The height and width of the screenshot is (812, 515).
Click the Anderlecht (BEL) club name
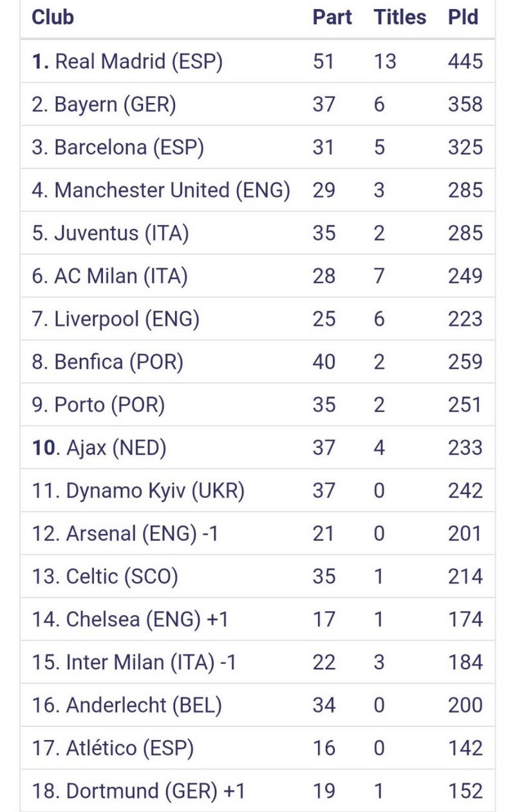[x=144, y=705]
